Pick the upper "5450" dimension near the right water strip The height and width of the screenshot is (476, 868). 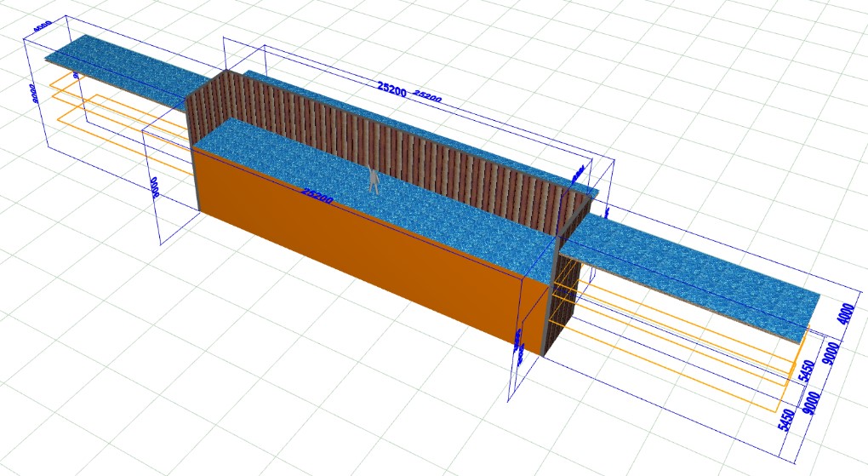click(x=807, y=370)
